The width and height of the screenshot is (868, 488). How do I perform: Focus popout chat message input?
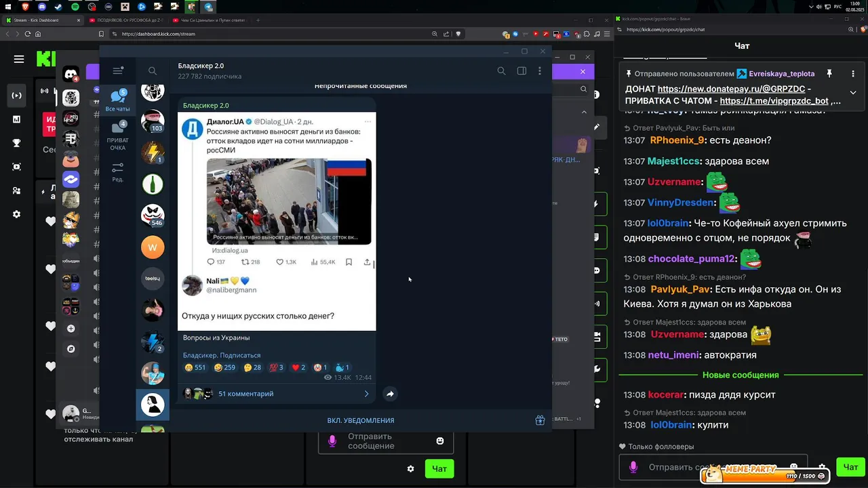713,467
